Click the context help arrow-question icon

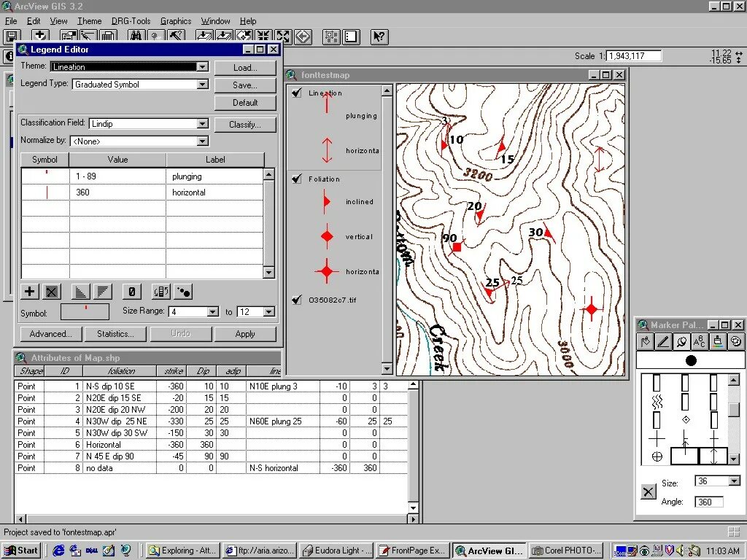coord(379,36)
